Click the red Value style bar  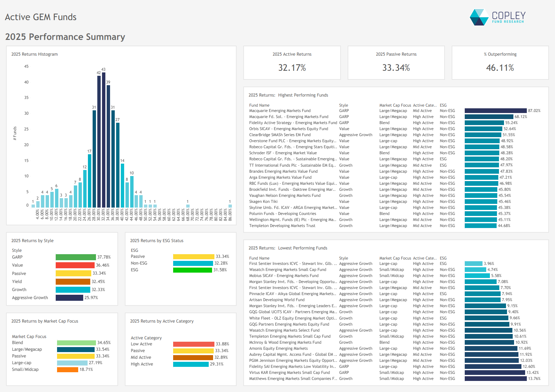pyautogui.click(x=75, y=265)
